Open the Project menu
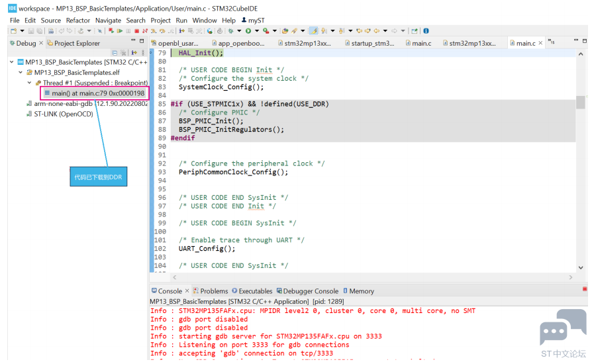The width and height of the screenshot is (592, 364). coord(160,21)
